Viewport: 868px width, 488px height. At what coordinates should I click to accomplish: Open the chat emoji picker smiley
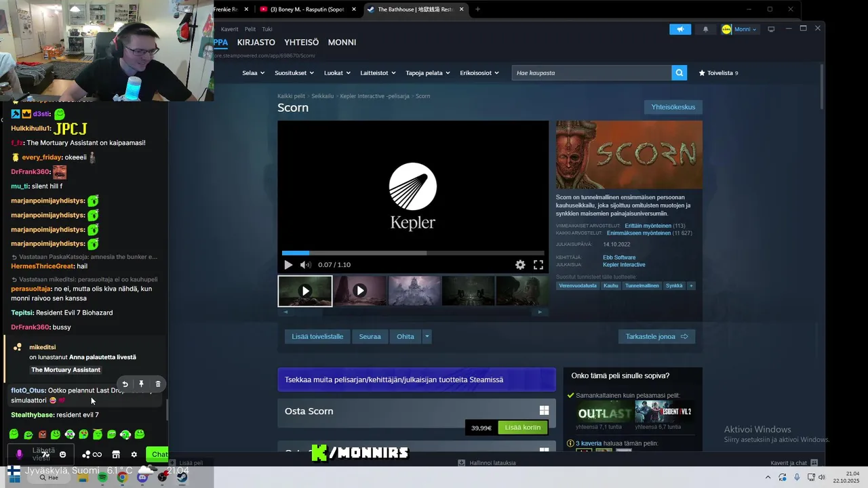tap(62, 454)
